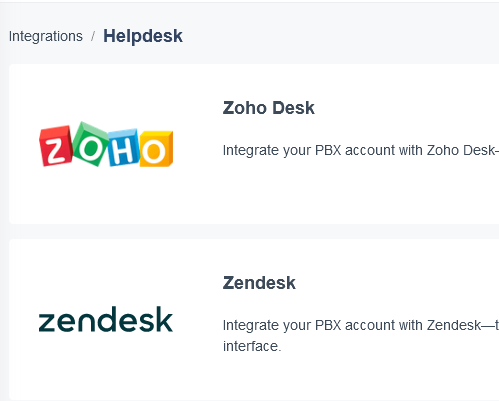Image resolution: width=499 pixels, height=401 pixels.
Task: Open the Zendesk integration title
Action: tap(259, 283)
